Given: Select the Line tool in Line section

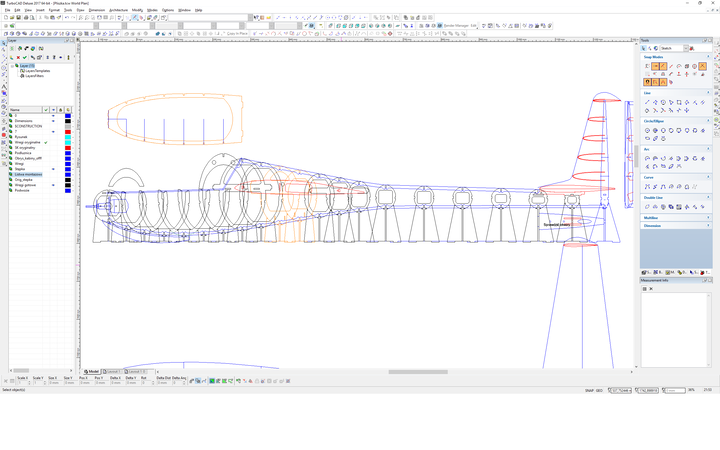Looking at the screenshot, I should [x=647, y=102].
